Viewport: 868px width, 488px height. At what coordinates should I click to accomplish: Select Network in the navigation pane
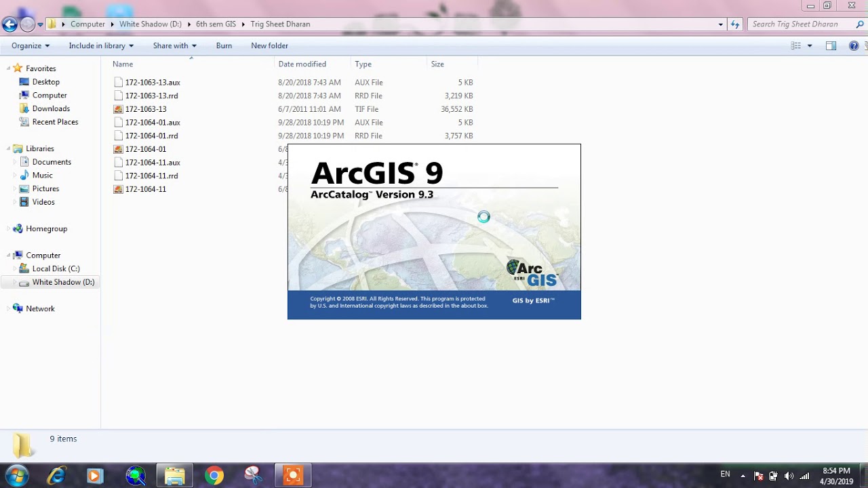tap(40, 308)
